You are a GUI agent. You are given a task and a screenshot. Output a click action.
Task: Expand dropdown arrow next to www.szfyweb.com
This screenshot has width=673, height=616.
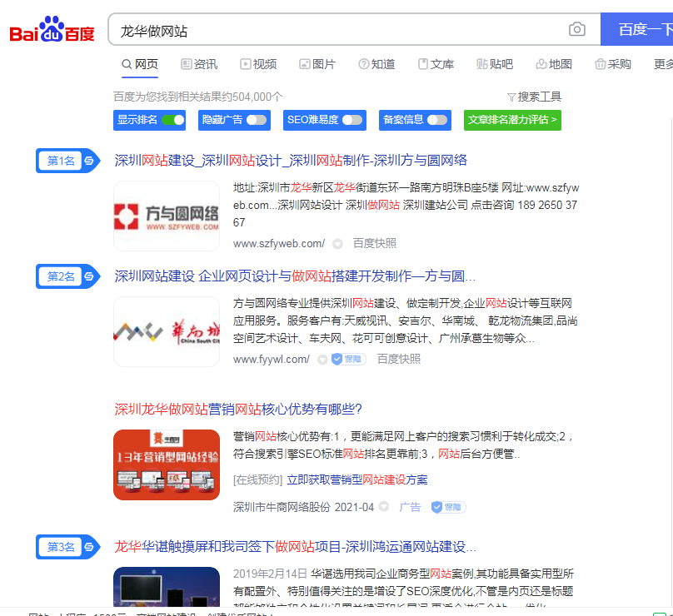coord(338,244)
